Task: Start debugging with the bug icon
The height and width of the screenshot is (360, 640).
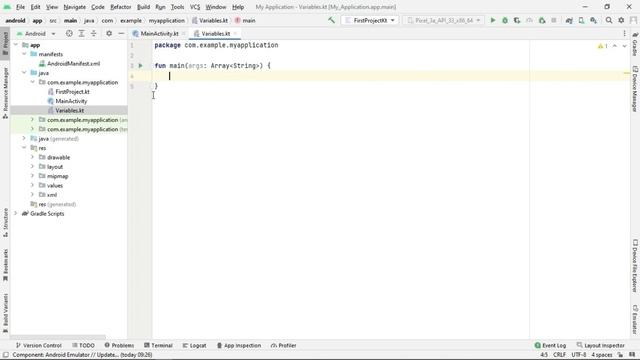Action: (x=505, y=20)
